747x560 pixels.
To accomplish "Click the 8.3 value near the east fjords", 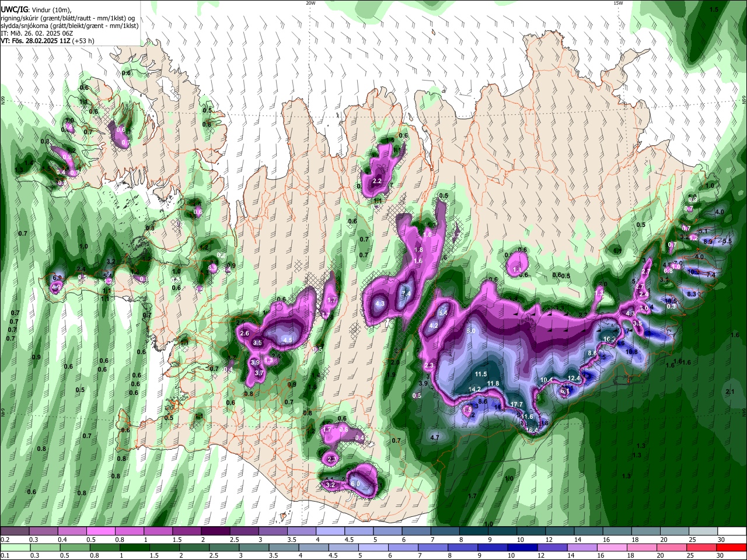I will [x=692, y=294].
